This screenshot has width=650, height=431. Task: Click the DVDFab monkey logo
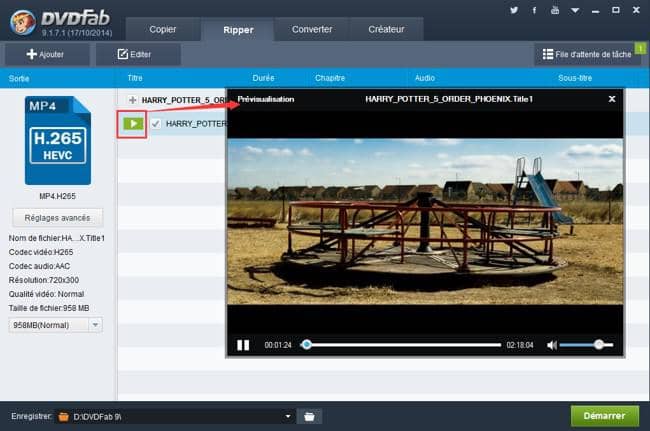[23, 22]
